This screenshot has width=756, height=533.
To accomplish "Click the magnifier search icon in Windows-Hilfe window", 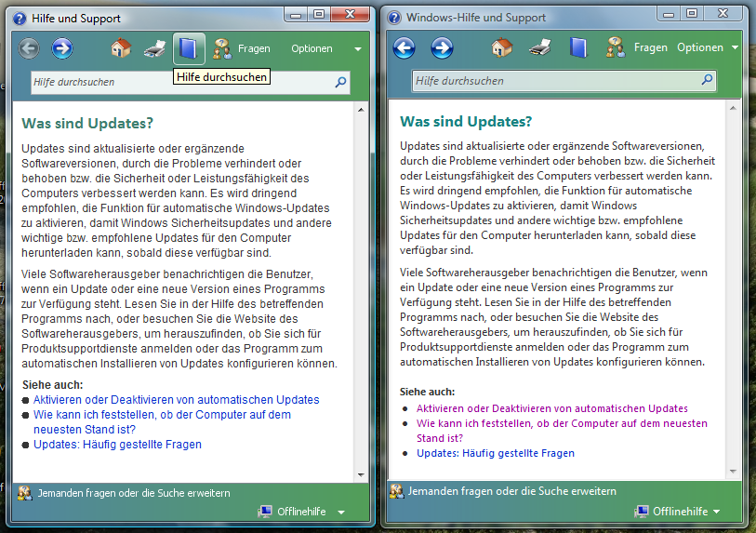I will click(707, 80).
